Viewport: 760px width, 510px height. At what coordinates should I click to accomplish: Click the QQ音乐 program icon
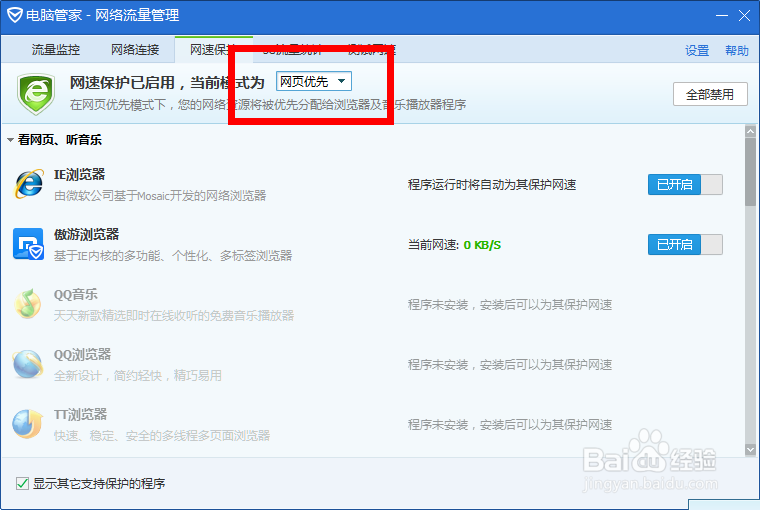point(28,304)
